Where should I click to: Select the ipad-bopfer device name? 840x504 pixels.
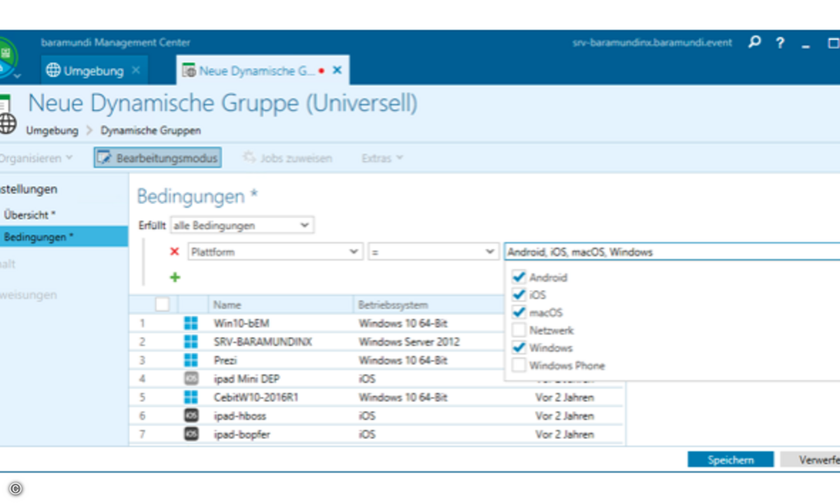(x=241, y=434)
